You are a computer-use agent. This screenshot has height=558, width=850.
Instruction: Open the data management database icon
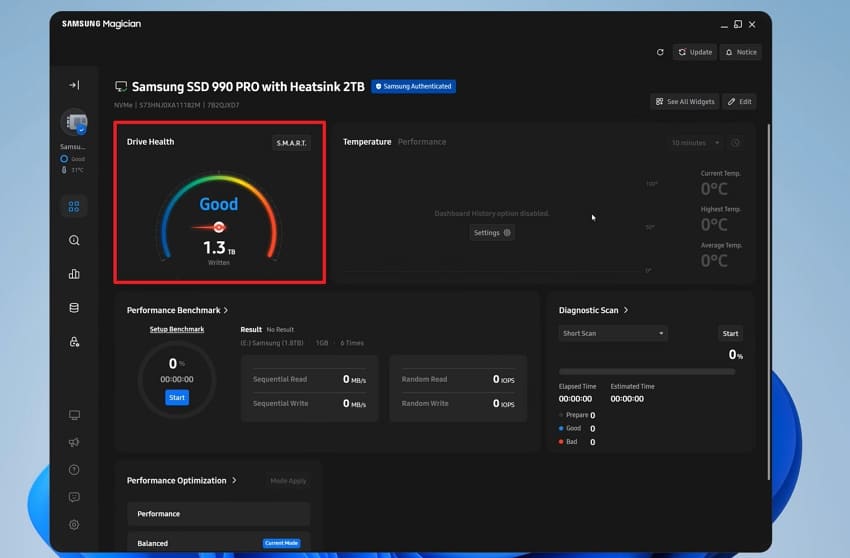pos(74,308)
